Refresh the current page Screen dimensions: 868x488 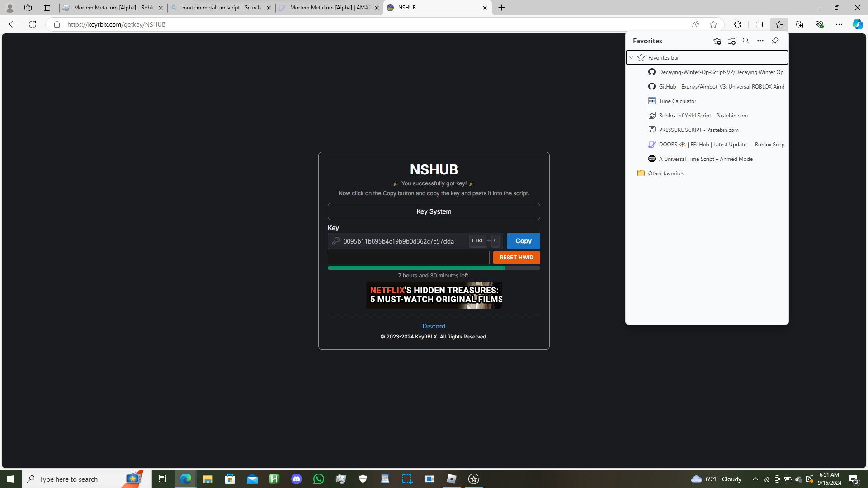coord(33,24)
